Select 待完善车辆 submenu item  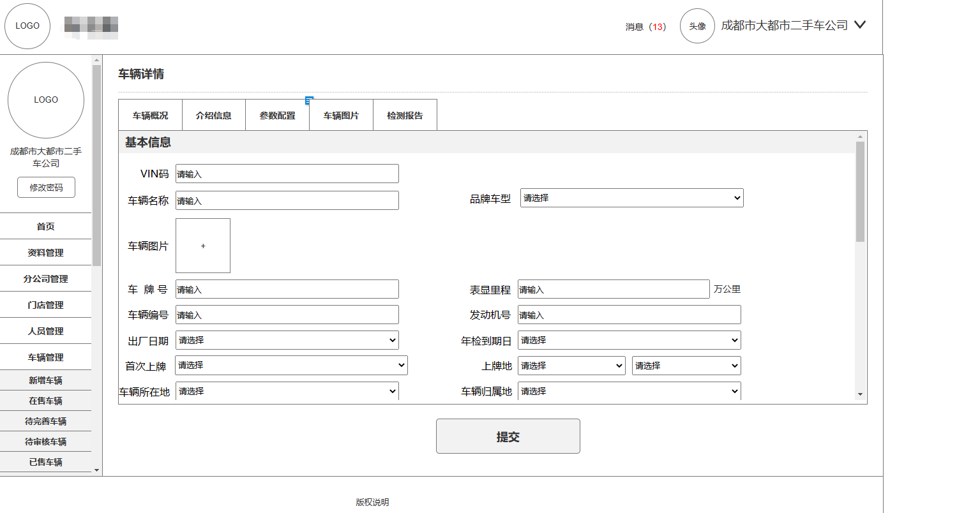[46, 421]
